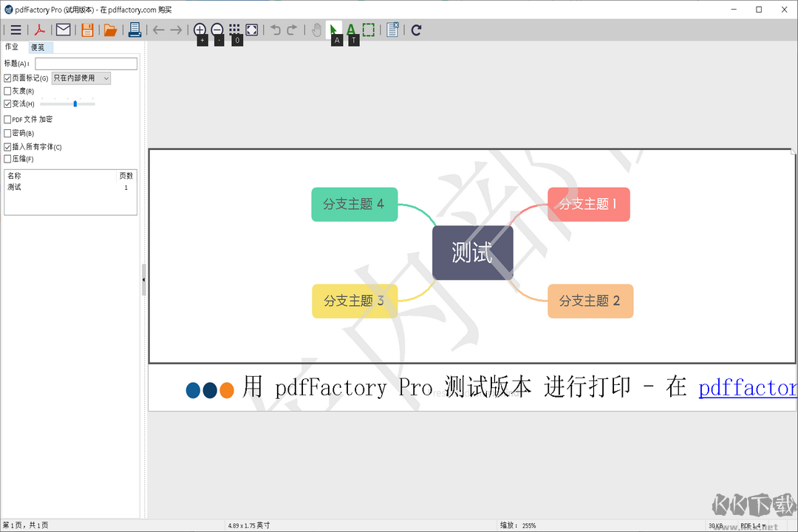Zoom in on the preview
The width and height of the screenshot is (798, 532).
(200, 30)
